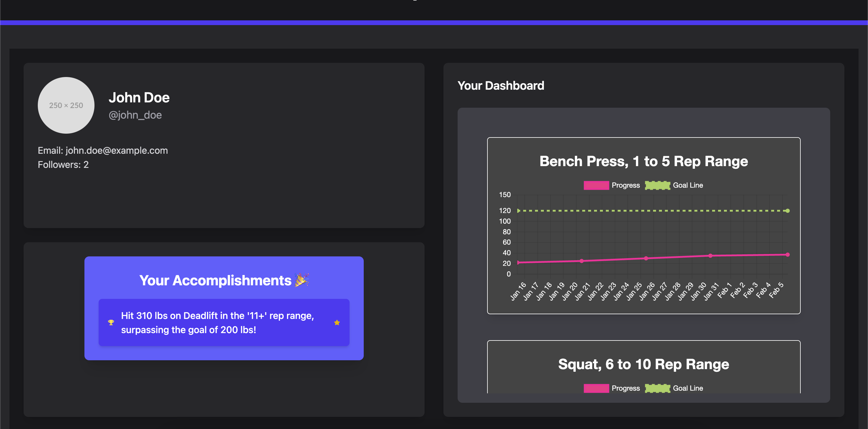The height and width of the screenshot is (429, 868).
Task: Click the trophy icon in accomplishment card
Action: point(111,322)
